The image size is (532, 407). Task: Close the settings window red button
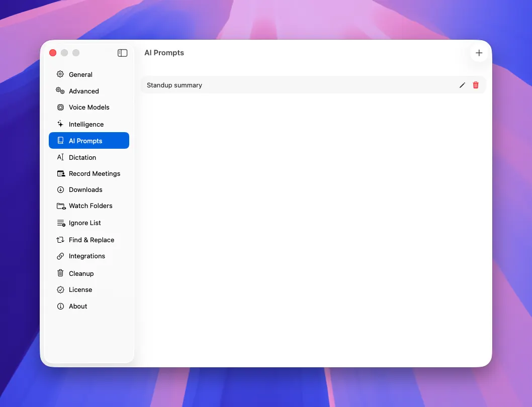pyautogui.click(x=53, y=53)
